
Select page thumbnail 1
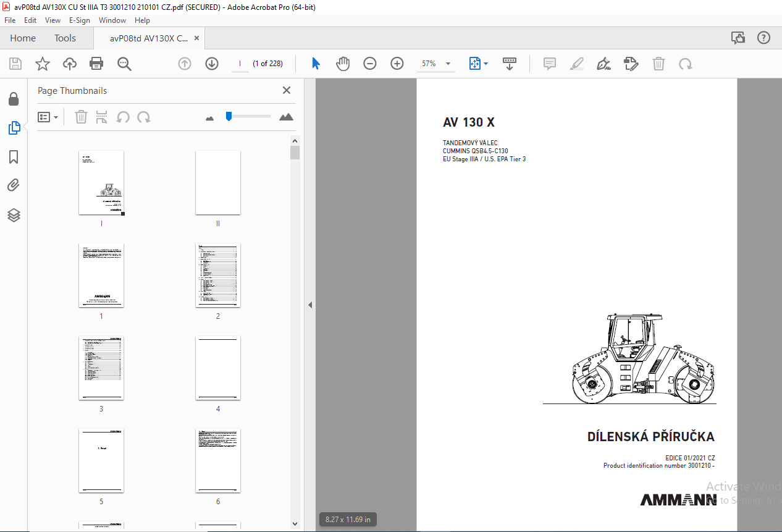point(101,276)
